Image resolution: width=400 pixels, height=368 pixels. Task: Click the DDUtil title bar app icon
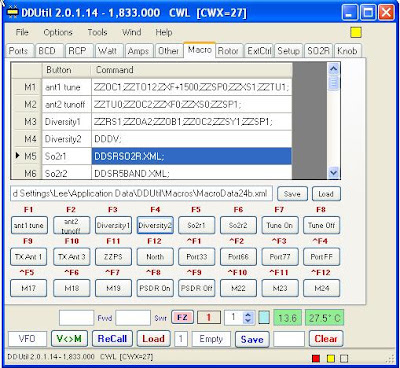tap(13, 13)
